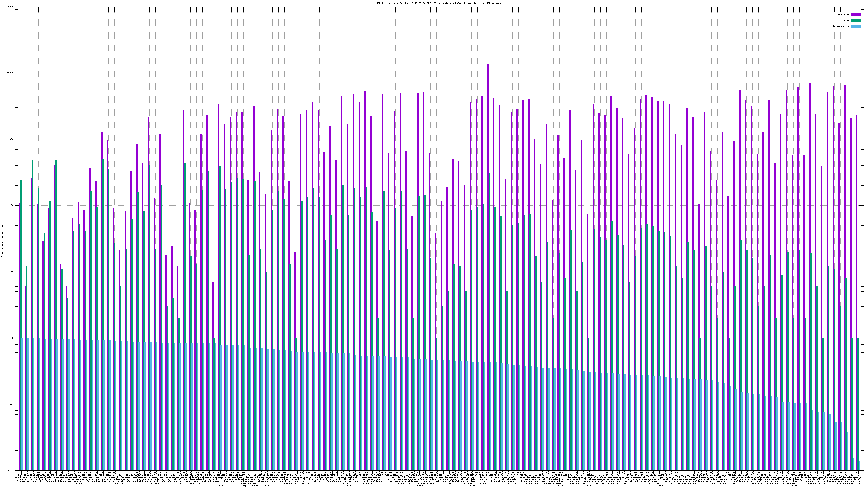Select the 'Score (0..1)' legend label
868x488 pixels.
pos(841,26)
